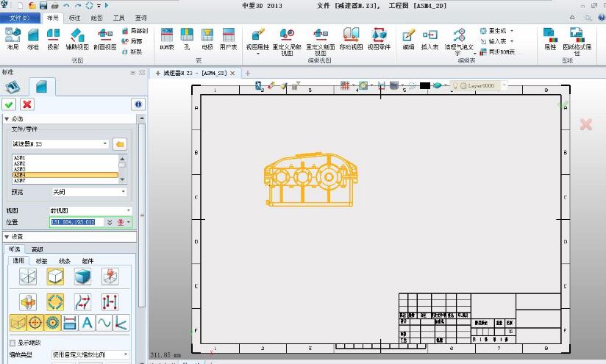Choose the 剖面视图 section view tool
This screenshot has height=364, width=606.
point(104,39)
